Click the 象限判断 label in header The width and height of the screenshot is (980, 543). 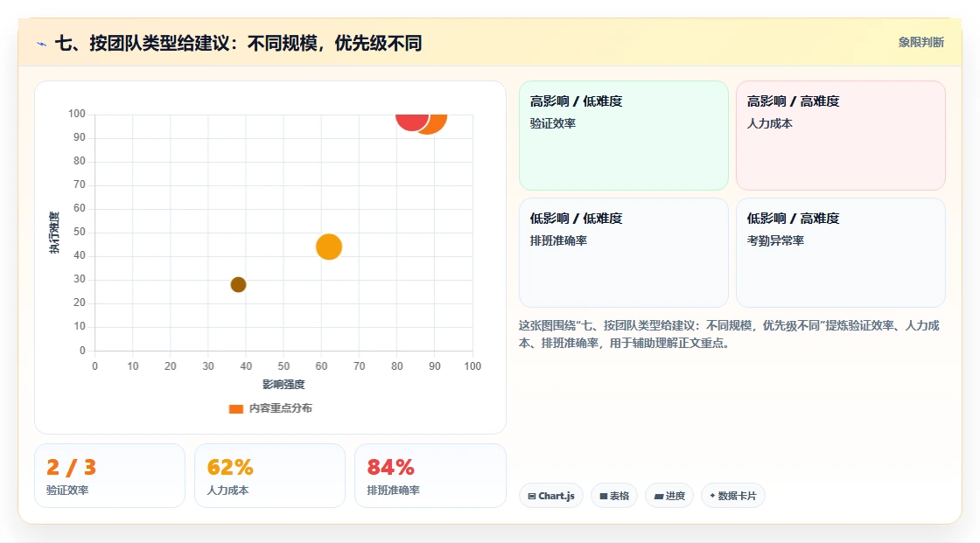coord(920,43)
